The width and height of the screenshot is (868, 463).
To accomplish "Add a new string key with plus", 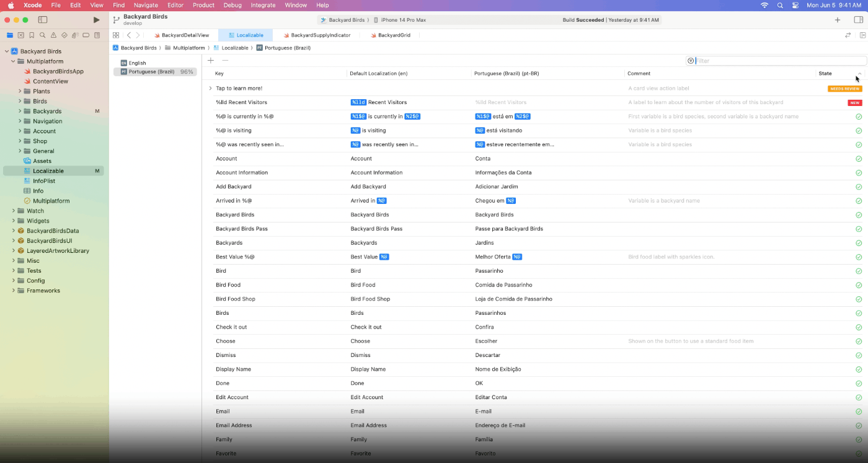I will [211, 60].
